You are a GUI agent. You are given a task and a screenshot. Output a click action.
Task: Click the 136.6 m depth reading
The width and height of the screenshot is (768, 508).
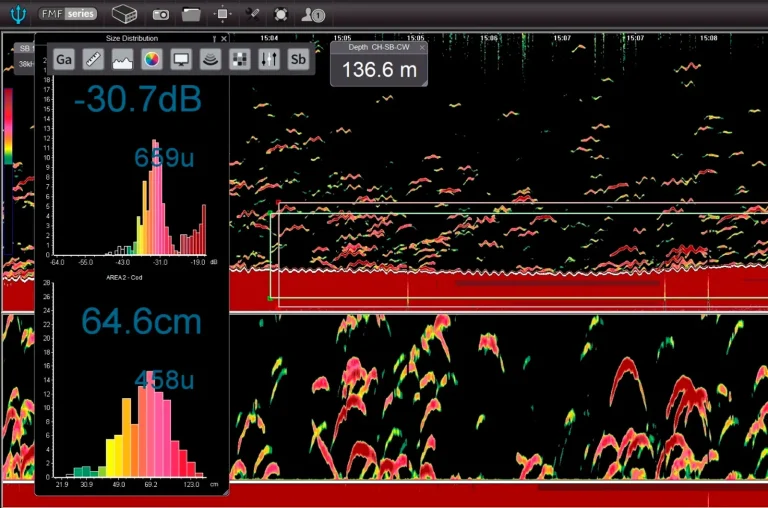tap(379, 70)
